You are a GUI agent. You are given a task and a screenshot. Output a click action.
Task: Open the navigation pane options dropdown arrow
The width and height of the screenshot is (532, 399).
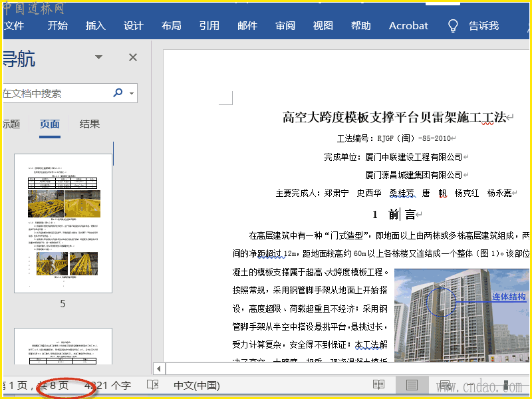point(99,57)
